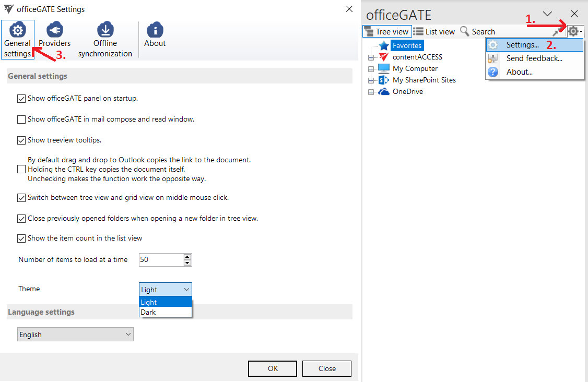588x382 pixels.
Task: Open the Providers settings icon
Action: pyautogui.click(x=54, y=30)
